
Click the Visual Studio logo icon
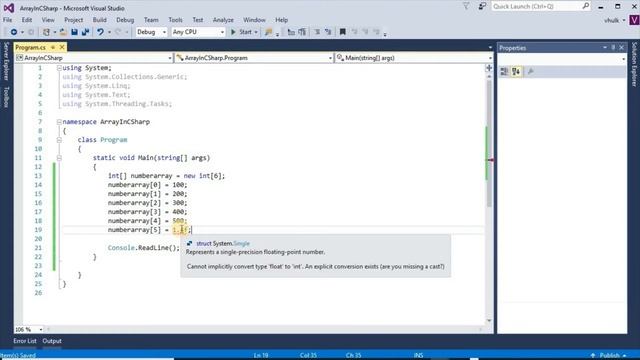tap(9, 8)
